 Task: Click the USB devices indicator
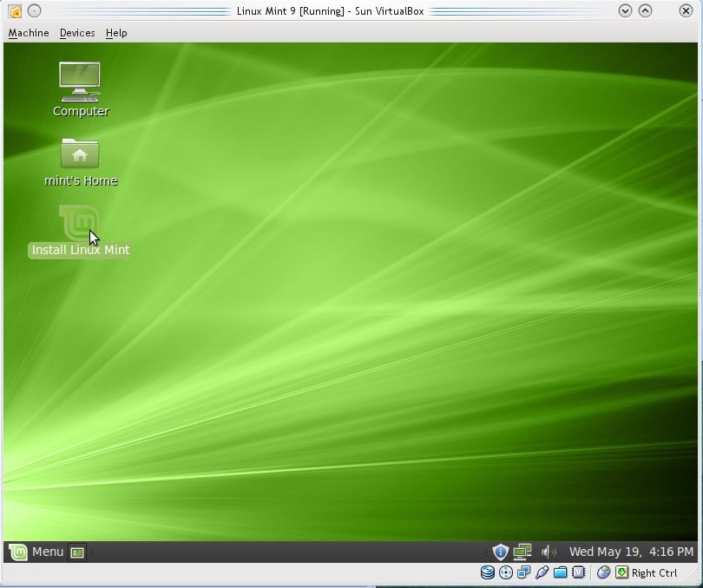point(541,572)
